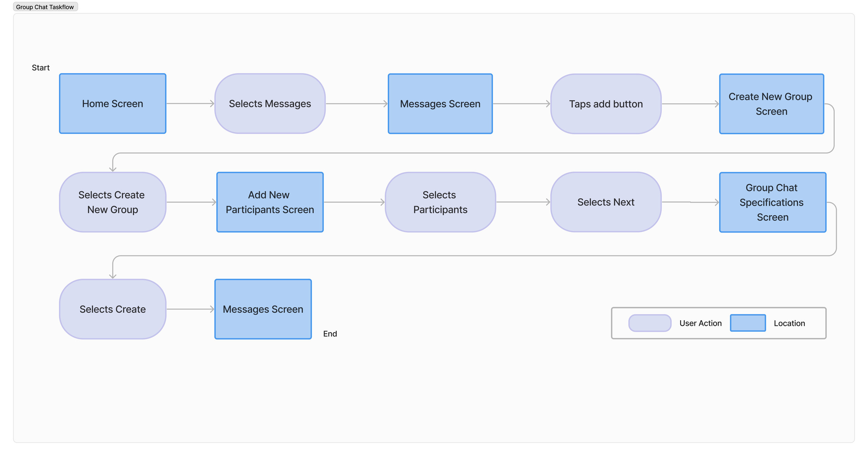Click the End text label
868x456 pixels.
pos(330,333)
